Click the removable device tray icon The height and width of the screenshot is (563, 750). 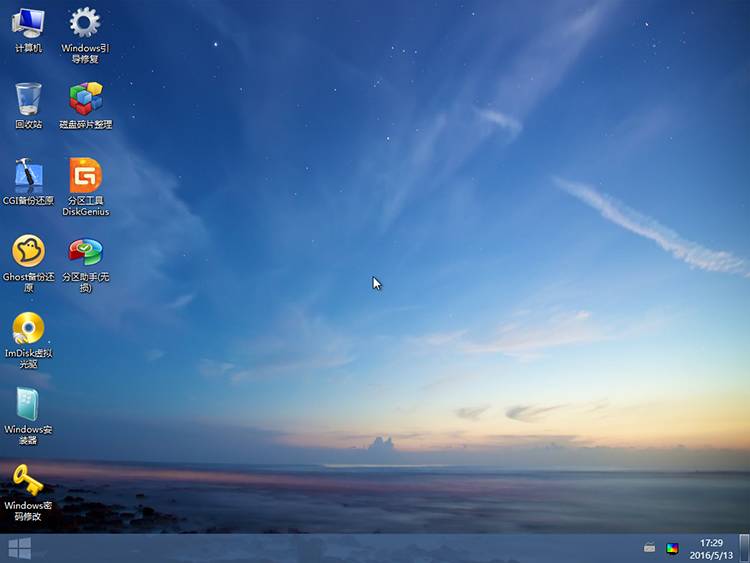click(x=649, y=548)
